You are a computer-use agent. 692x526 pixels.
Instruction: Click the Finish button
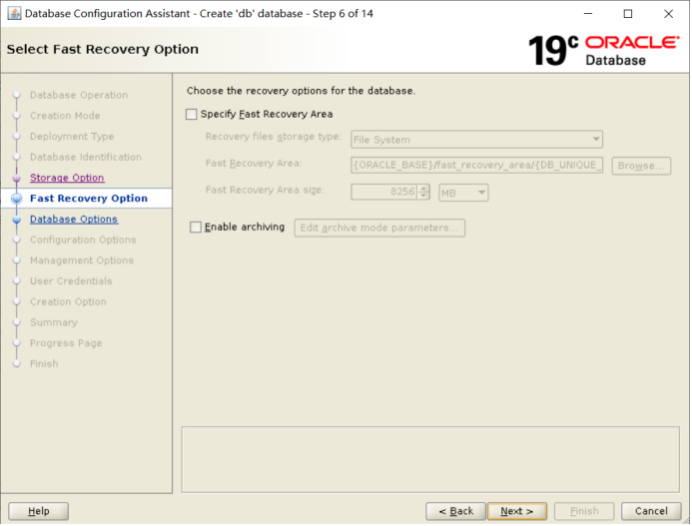[584, 511]
